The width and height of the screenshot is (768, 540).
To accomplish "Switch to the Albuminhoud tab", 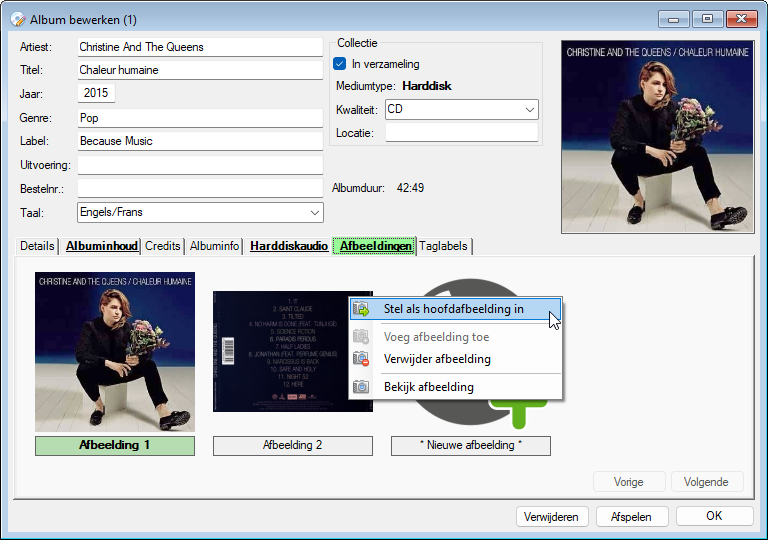I will [102, 246].
